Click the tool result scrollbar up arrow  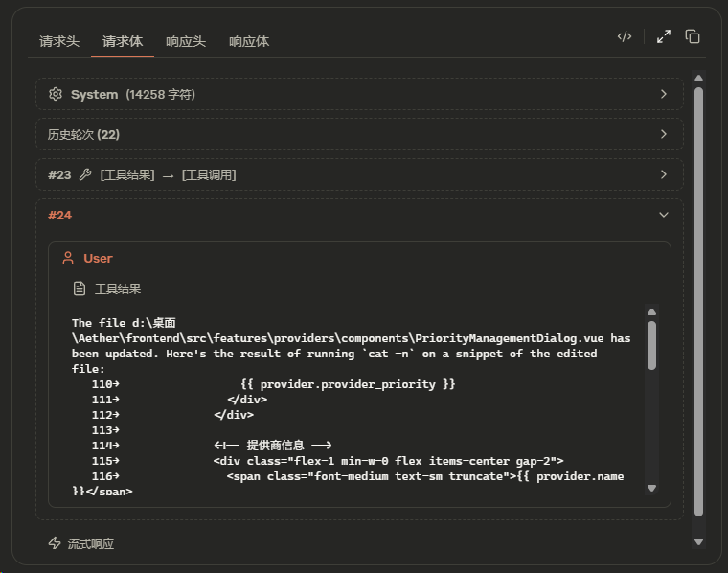point(652,312)
